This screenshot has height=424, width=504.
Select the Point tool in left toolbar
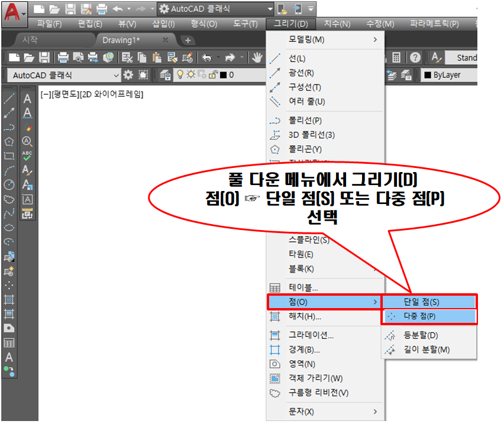9,285
